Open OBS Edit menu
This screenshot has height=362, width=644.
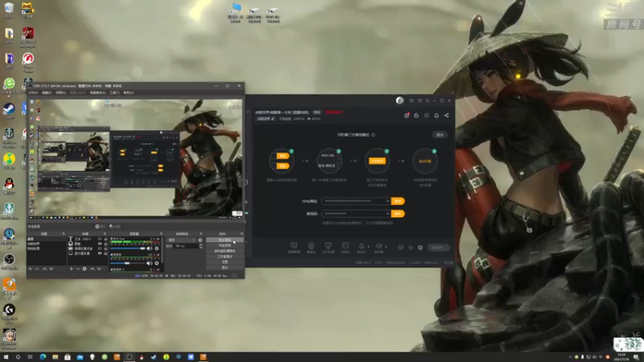pyautogui.click(x=47, y=93)
